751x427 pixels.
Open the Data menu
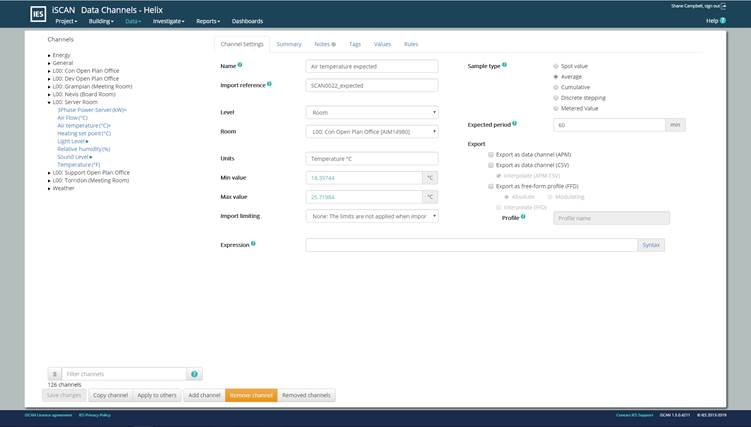tap(133, 21)
